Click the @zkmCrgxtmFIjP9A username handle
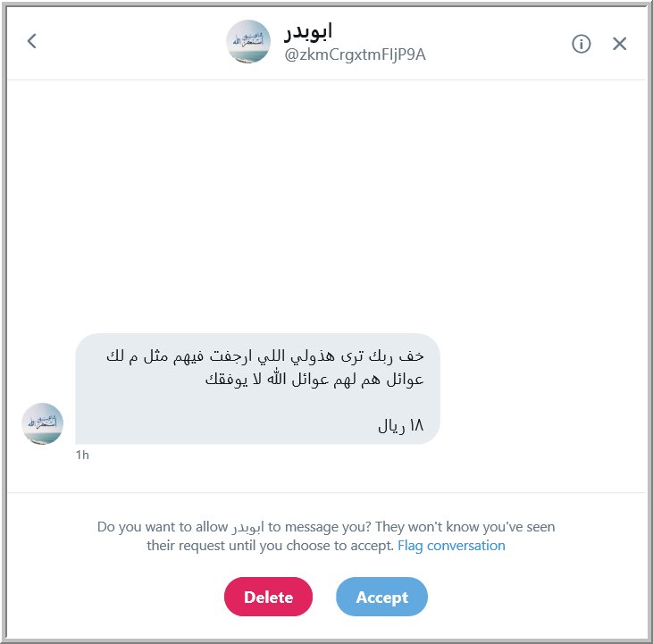The height and width of the screenshot is (644, 653). coord(355,54)
